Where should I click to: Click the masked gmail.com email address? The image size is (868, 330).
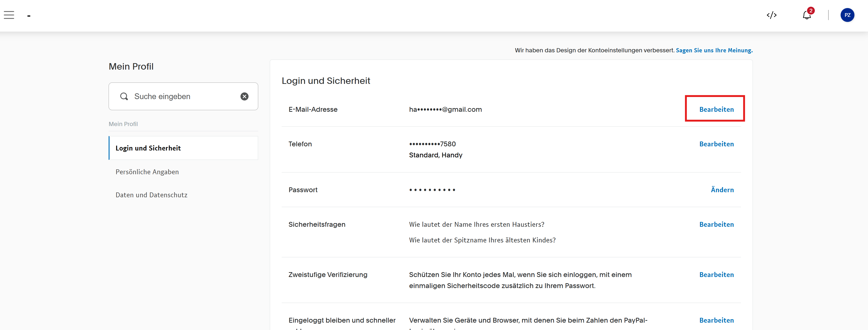445,109
